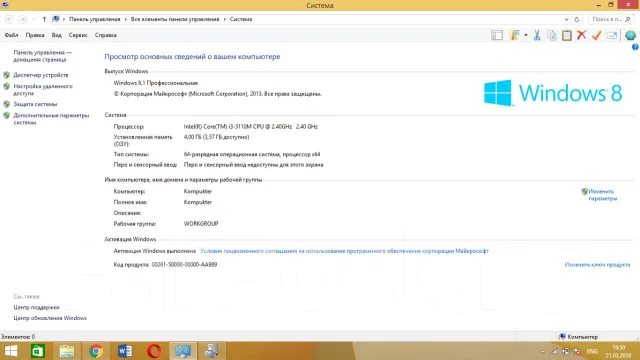Open the Вид menu
This screenshot has width=640, height=360.
(x=56, y=35)
